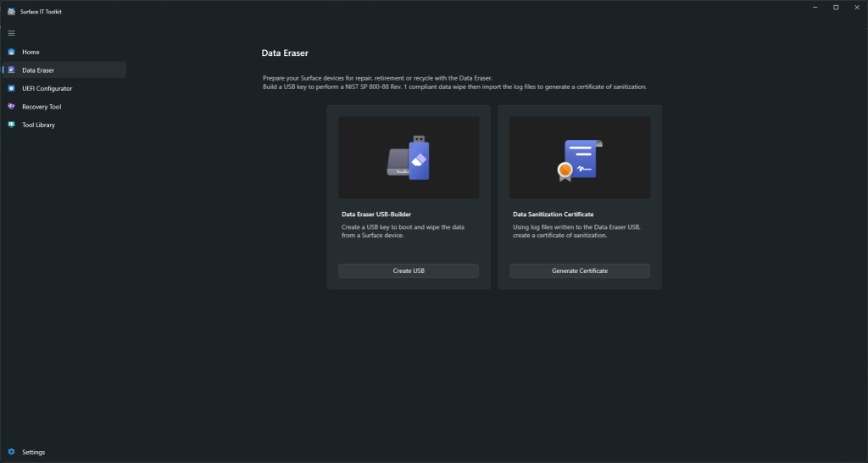Go to the Home menu label
The image size is (868, 463).
click(x=31, y=52)
